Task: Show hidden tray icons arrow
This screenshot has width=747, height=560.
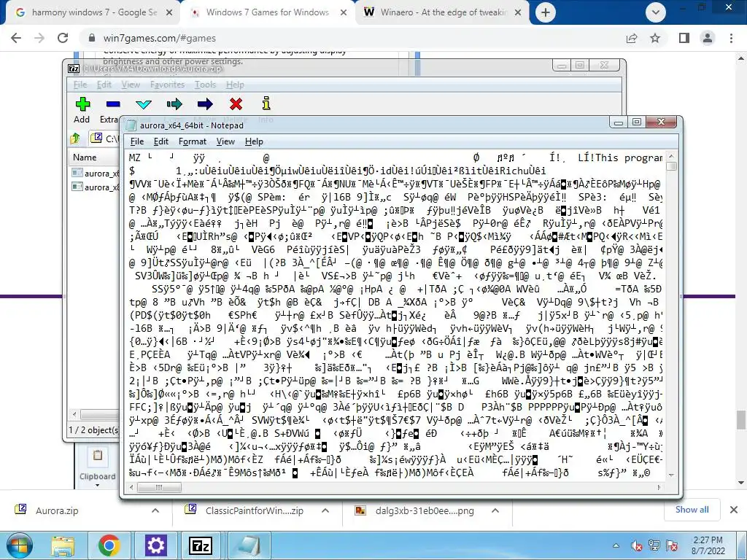Action: pyautogui.click(x=616, y=545)
